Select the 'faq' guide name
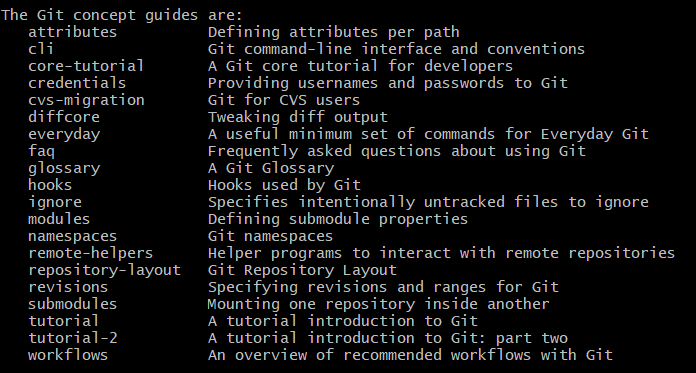Screen dimensions: 696x373 click(42, 151)
